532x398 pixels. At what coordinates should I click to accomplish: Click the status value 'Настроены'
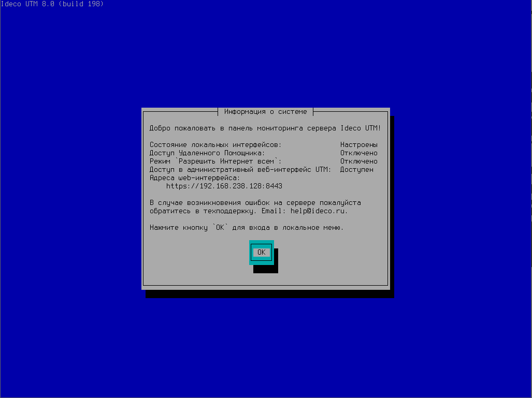358,145
